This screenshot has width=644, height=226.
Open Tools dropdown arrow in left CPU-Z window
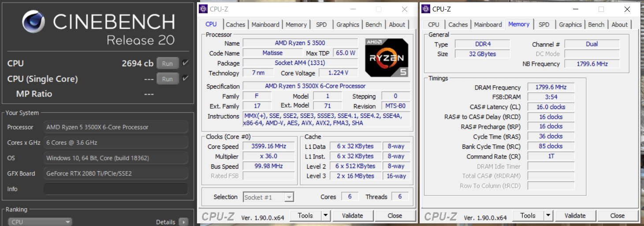[x=325, y=215]
